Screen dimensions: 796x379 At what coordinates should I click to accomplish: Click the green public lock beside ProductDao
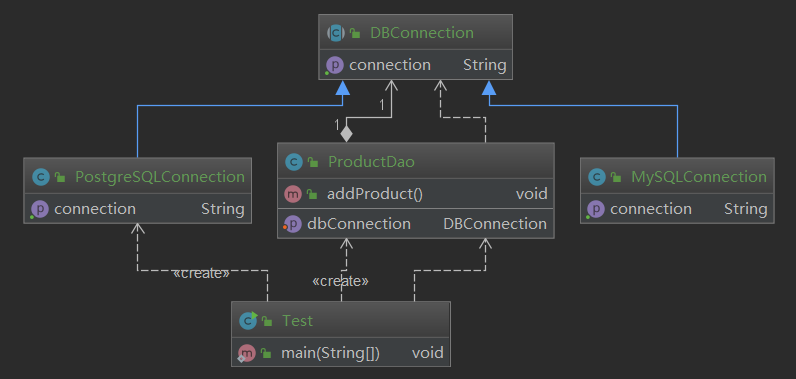(313, 162)
